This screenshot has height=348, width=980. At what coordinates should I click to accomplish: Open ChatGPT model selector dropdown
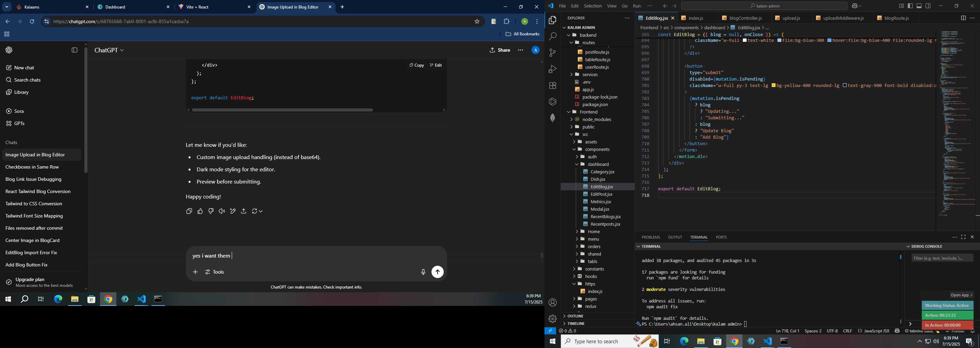(x=109, y=50)
